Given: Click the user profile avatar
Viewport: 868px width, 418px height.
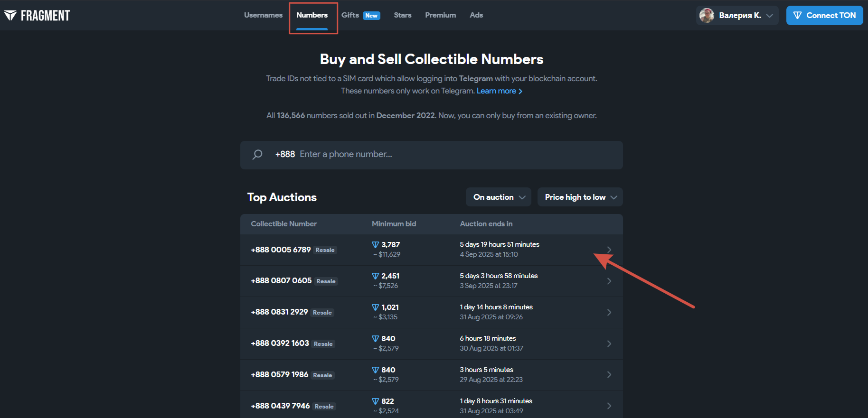Looking at the screenshot, I should pos(707,16).
